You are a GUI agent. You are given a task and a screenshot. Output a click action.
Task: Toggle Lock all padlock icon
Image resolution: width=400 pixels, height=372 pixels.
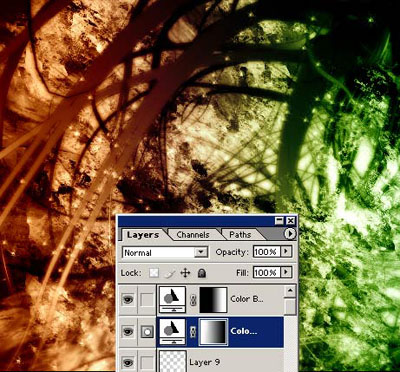[x=201, y=273]
